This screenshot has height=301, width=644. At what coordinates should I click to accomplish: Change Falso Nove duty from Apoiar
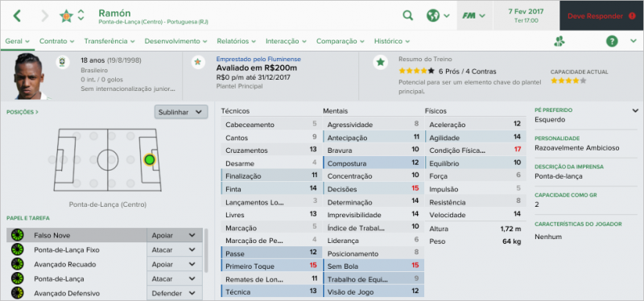174,235
